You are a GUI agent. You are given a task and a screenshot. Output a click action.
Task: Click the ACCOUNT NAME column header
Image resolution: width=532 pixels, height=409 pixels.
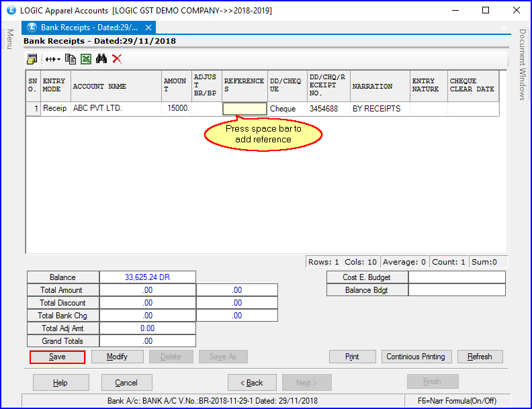(116, 86)
